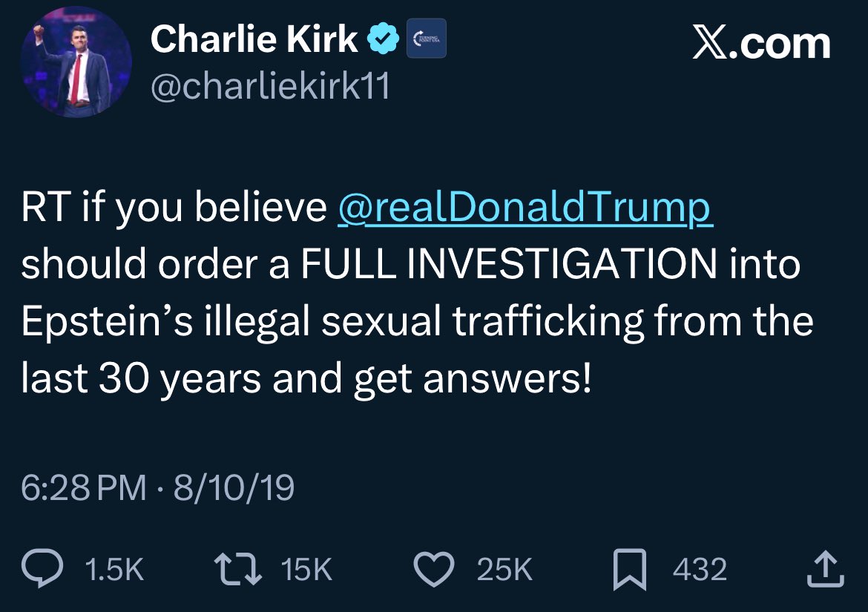View the 15K retweets count
This screenshot has height=612, width=868.
pyautogui.click(x=306, y=570)
